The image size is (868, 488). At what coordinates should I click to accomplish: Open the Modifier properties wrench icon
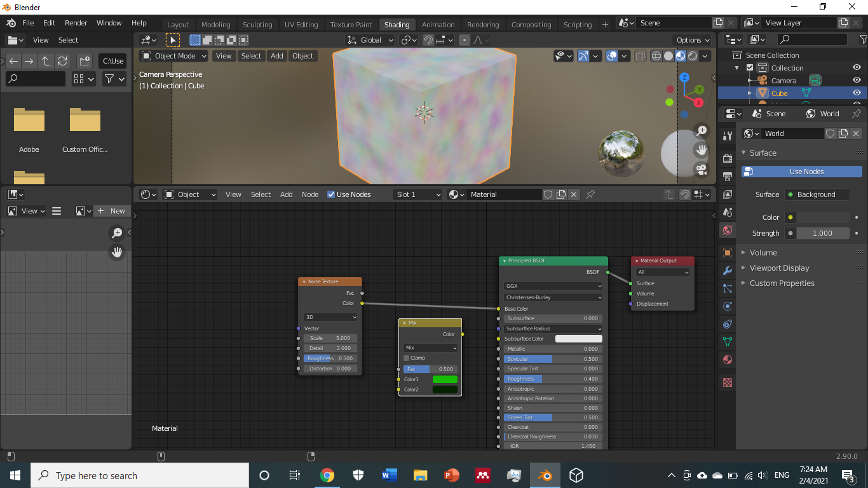coord(728,271)
